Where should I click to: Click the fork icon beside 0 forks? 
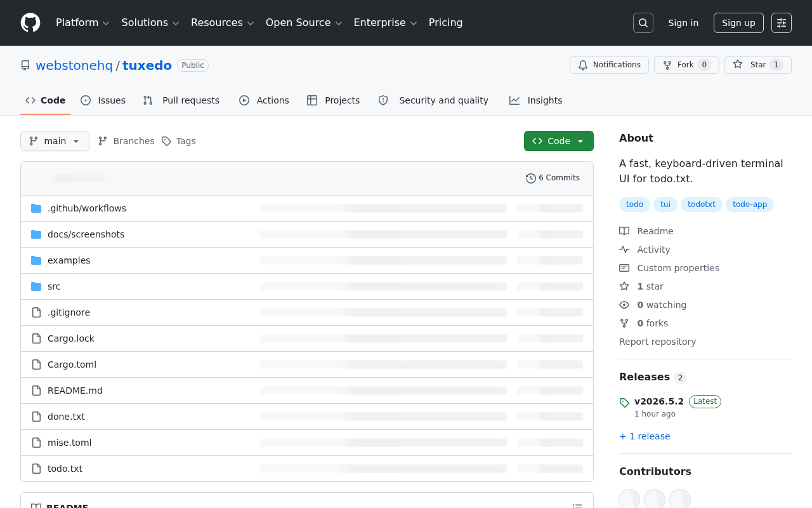point(624,323)
